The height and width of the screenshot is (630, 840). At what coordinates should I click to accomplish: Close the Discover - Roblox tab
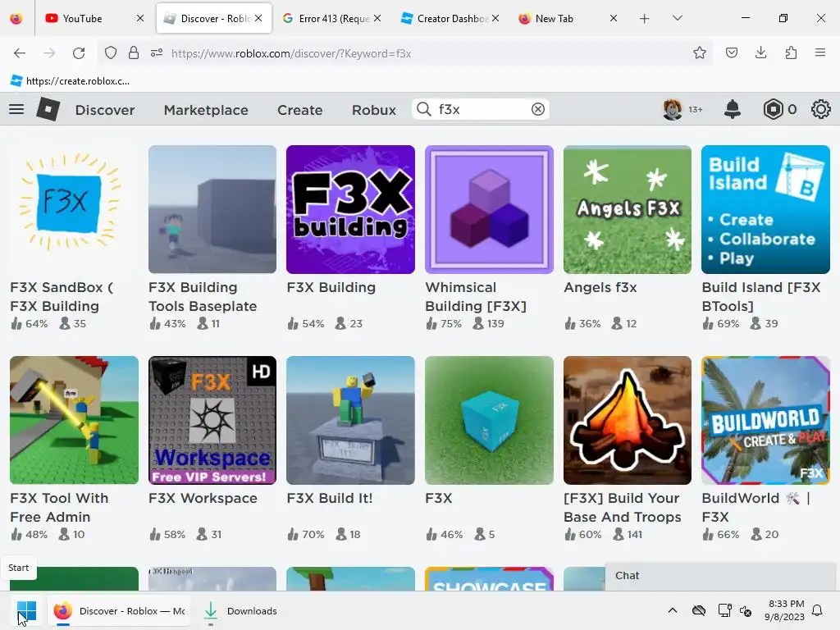coord(258,18)
